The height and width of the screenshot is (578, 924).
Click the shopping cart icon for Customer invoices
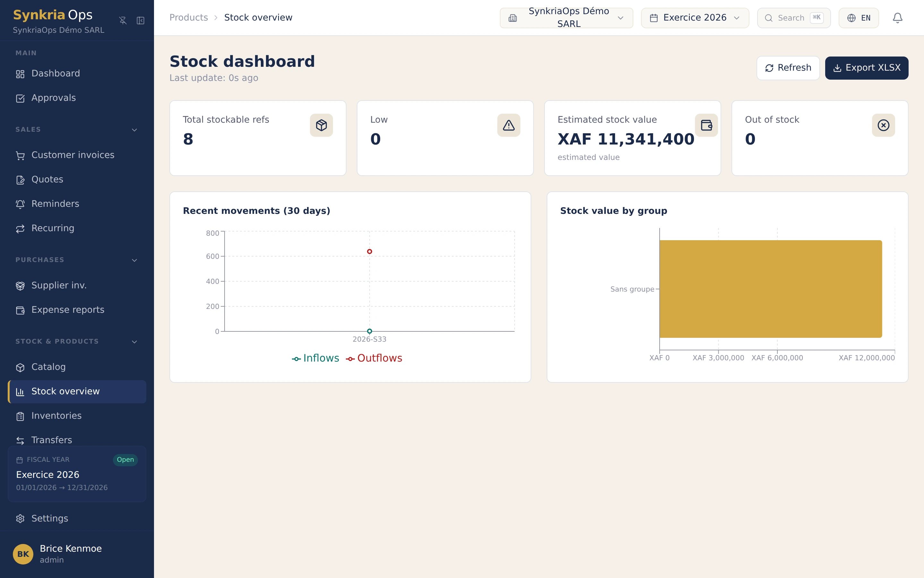tap(20, 156)
